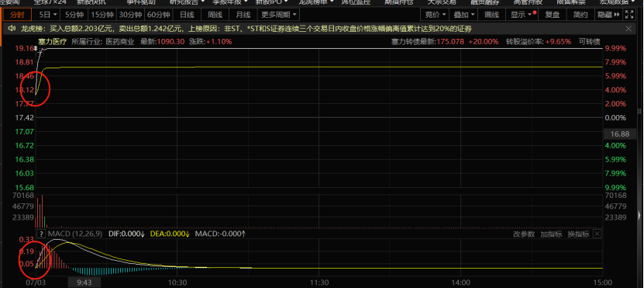Click the 复盘 replay button

coord(553,16)
